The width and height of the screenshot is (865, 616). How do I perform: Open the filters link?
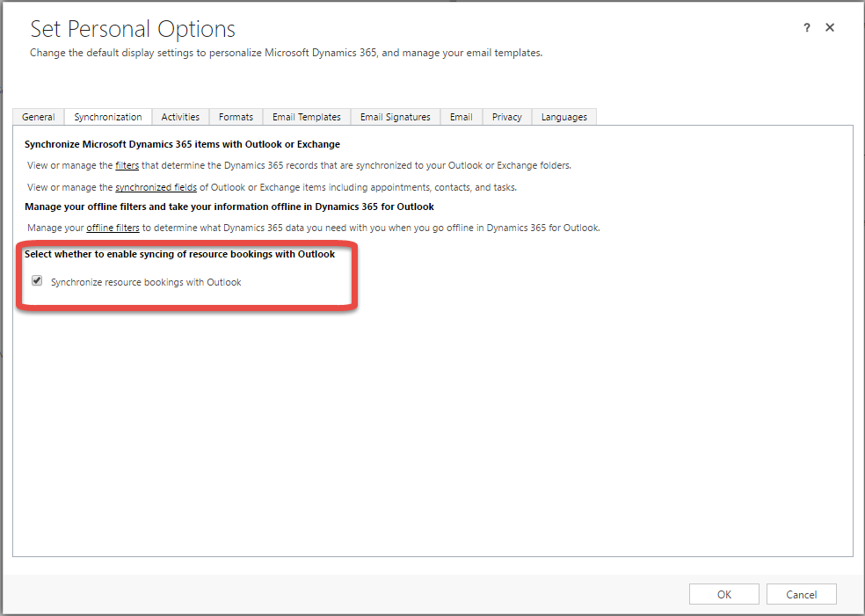[x=127, y=165]
